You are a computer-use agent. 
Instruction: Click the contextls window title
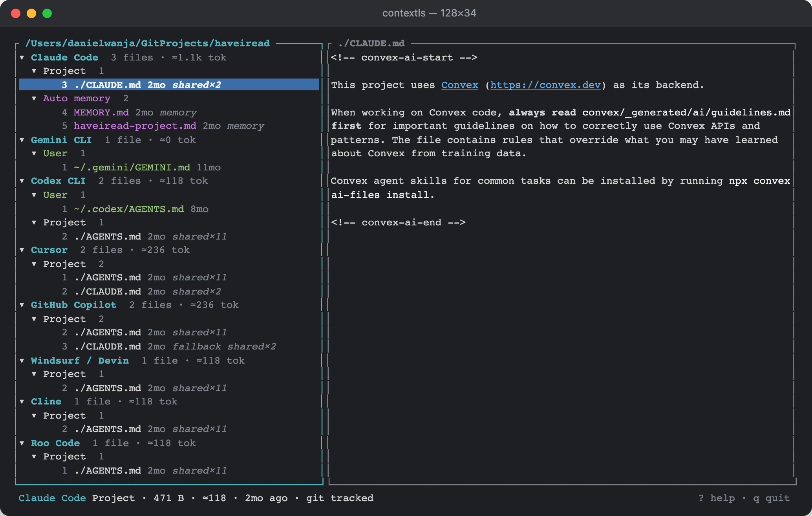coord(429,13)
